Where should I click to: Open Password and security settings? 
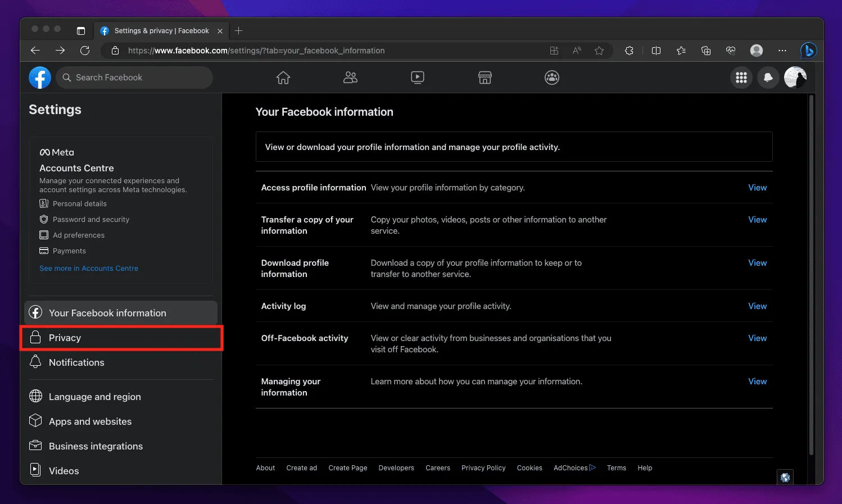84,219
